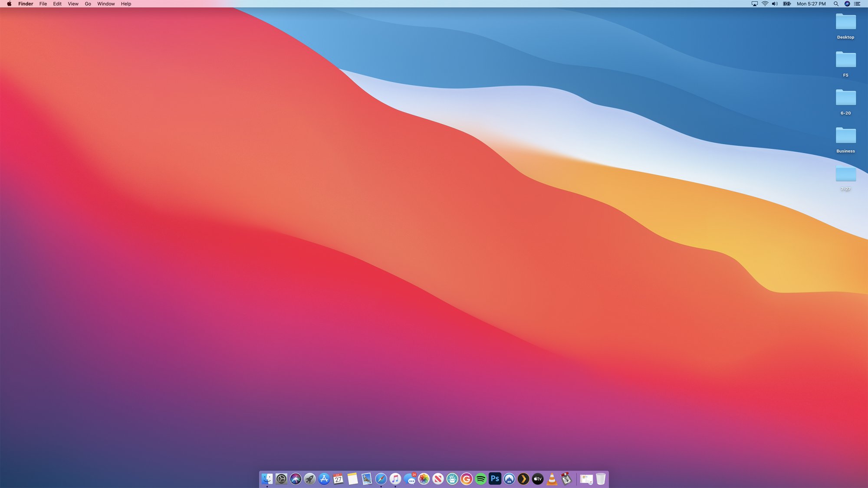
Task: Open the Apple TV app
Action: [x=537, y=479]
